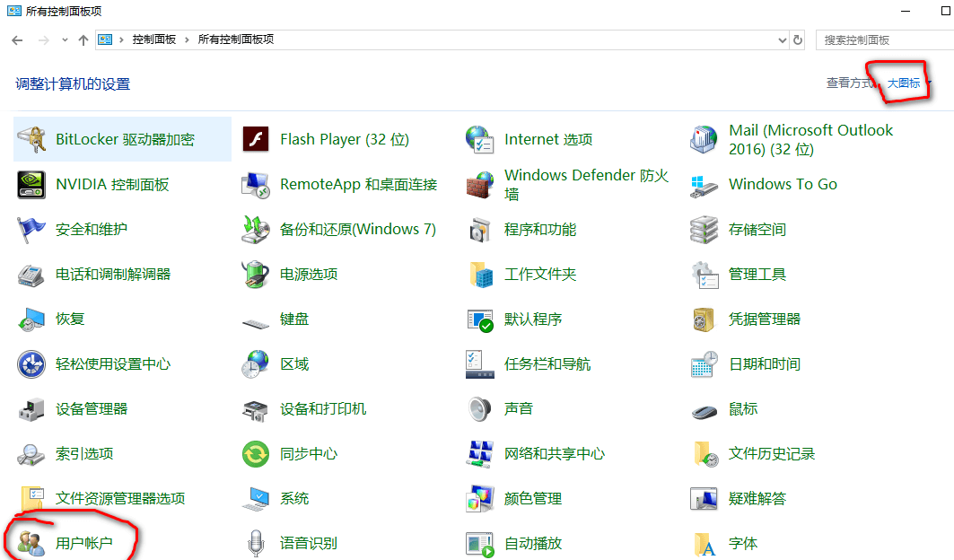954x560 pixels.
Task: Open the 网络和共享中心 text link
Action: click(x=555, y=454)
